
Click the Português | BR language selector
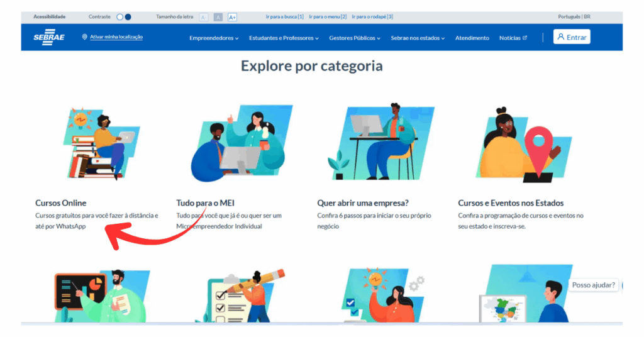tap(574, 17)
